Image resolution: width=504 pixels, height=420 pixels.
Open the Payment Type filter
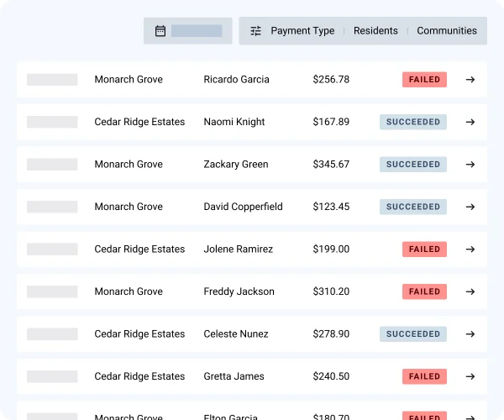[x=302, y=31]
